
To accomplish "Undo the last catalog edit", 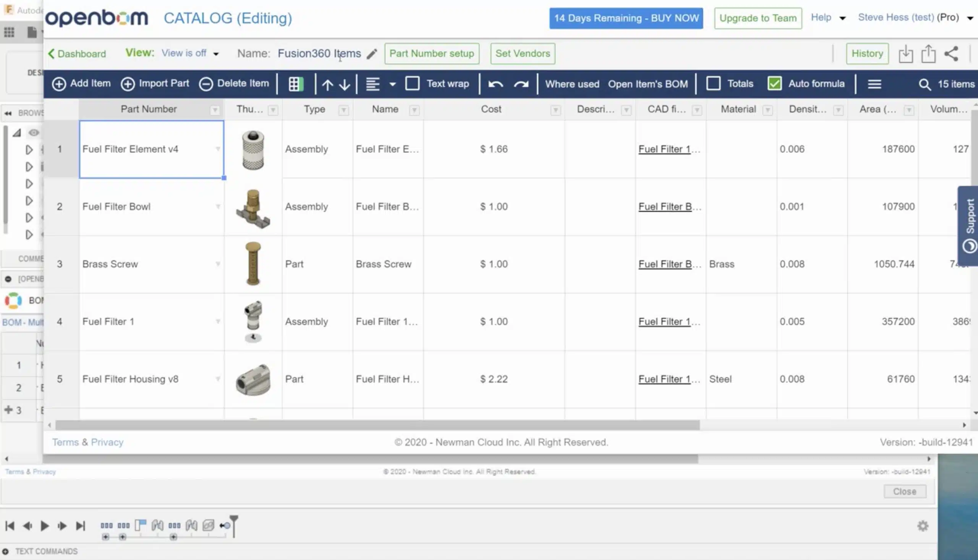I will click(496, 84).
